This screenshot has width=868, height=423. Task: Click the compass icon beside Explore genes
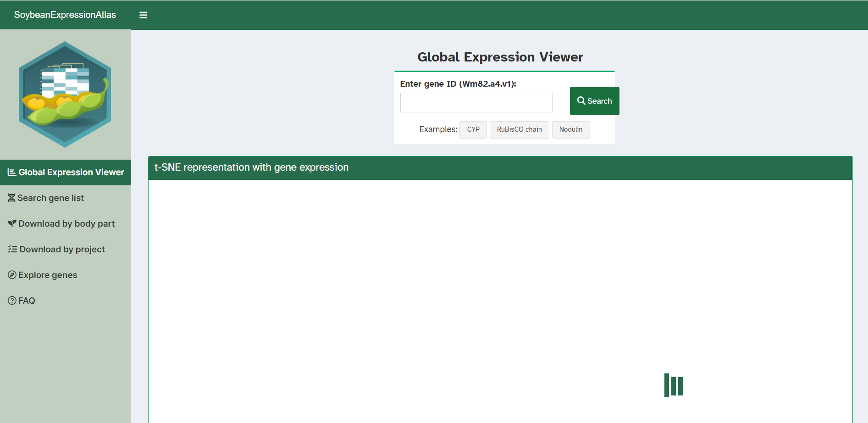(12, 275)
